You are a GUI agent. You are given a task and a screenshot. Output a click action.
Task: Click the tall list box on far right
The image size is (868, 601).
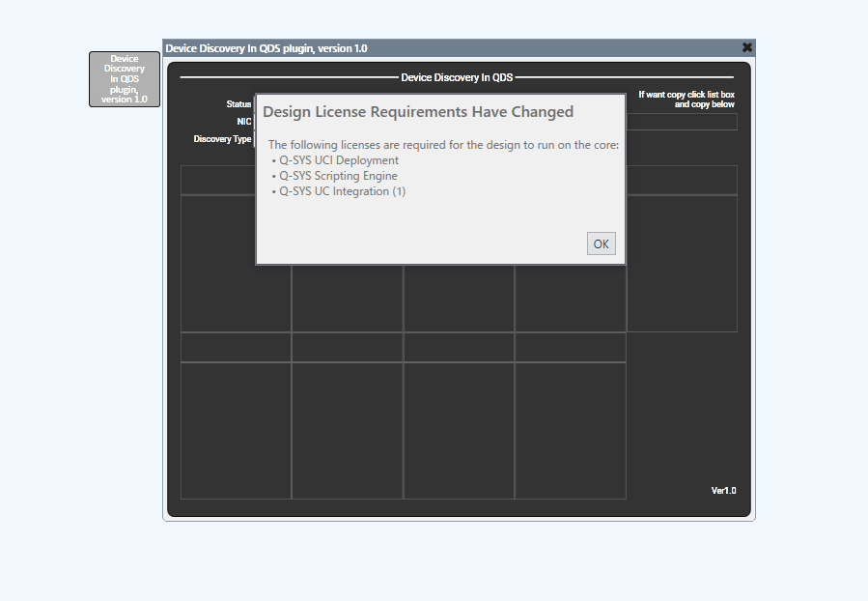(682, 263)
